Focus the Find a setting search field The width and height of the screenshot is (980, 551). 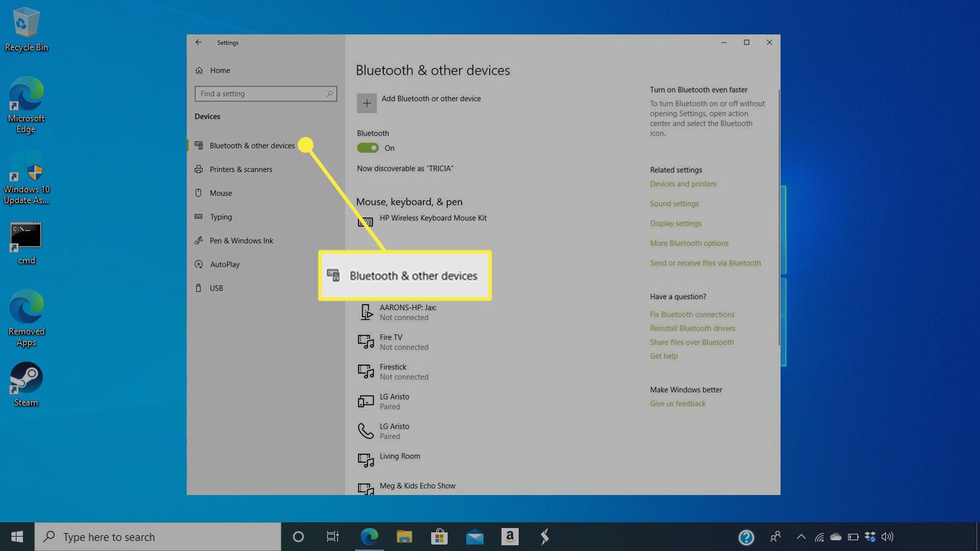point(265,94)
